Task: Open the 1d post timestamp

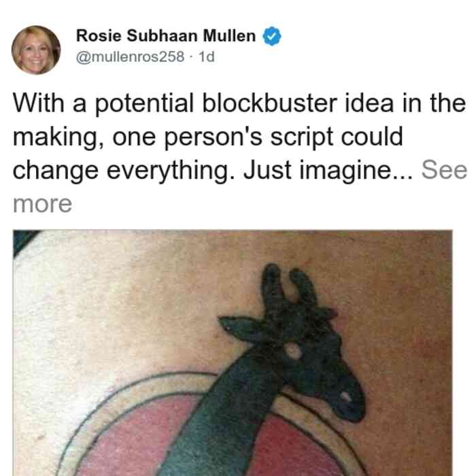Action: coord(207,56)
